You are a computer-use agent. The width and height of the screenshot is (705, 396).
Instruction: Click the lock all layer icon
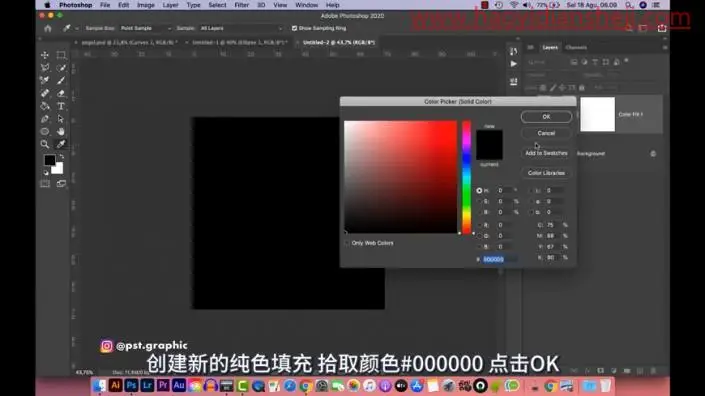[582, 88]
